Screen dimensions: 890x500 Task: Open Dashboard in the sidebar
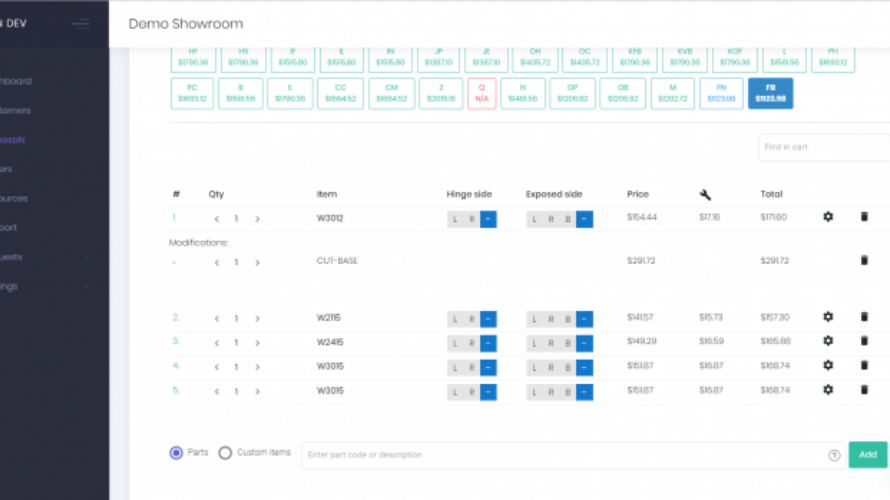pyautogui.click(x=16, y=81)
